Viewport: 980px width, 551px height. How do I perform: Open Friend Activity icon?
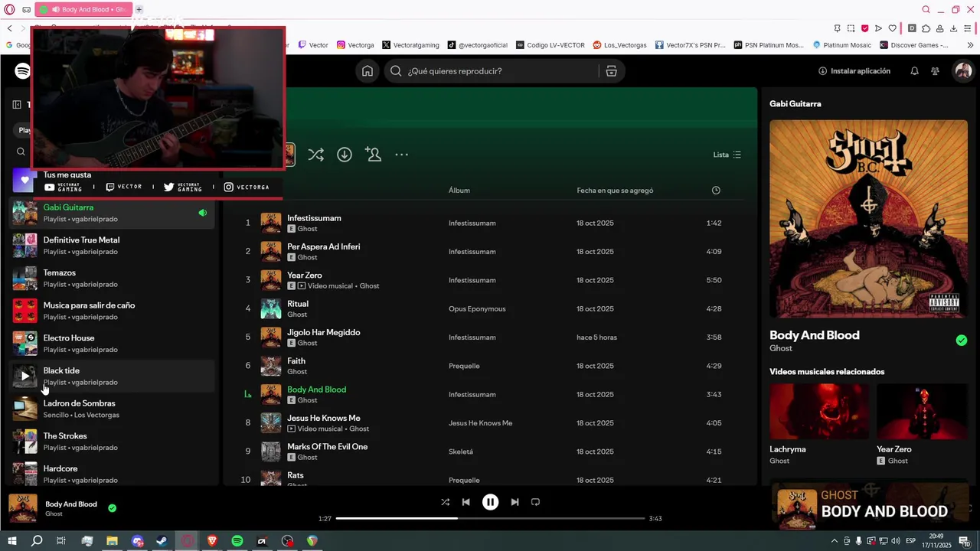pos(935,71)
